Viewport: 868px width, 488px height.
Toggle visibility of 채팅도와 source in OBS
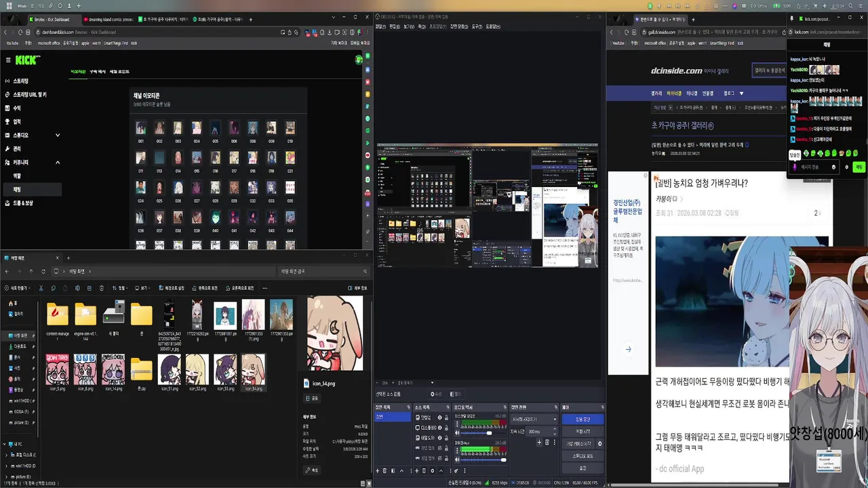pyautogui.click(x=439, y=438)
